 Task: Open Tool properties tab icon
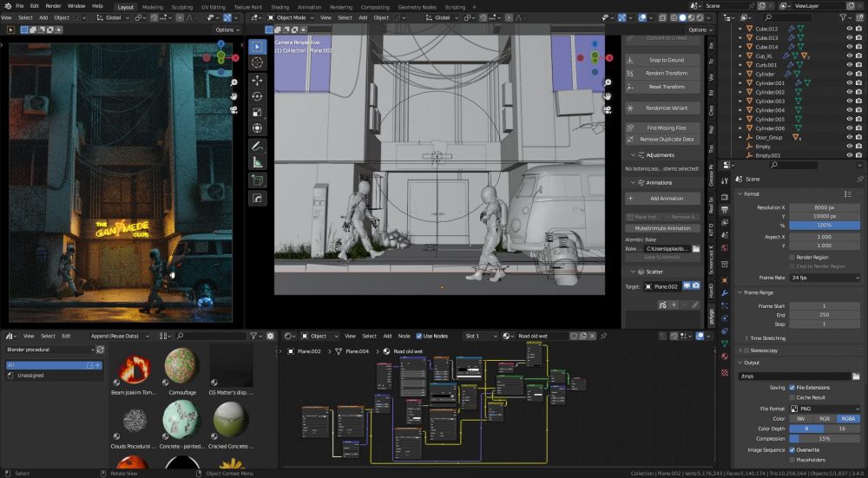coord(725,181)
